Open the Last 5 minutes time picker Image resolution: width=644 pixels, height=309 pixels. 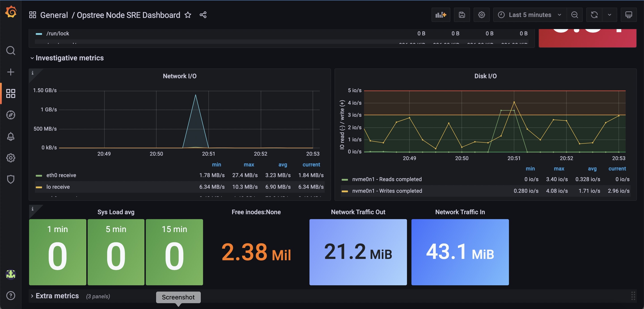[x=530, y=15]
